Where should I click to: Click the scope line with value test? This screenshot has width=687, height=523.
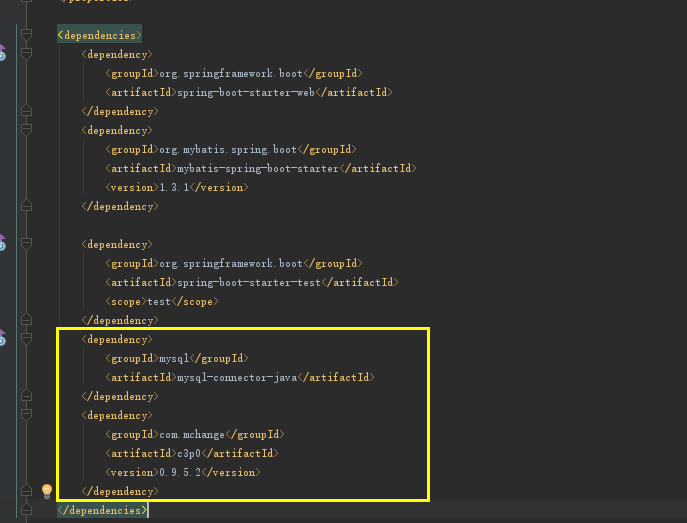pos(162,301)
